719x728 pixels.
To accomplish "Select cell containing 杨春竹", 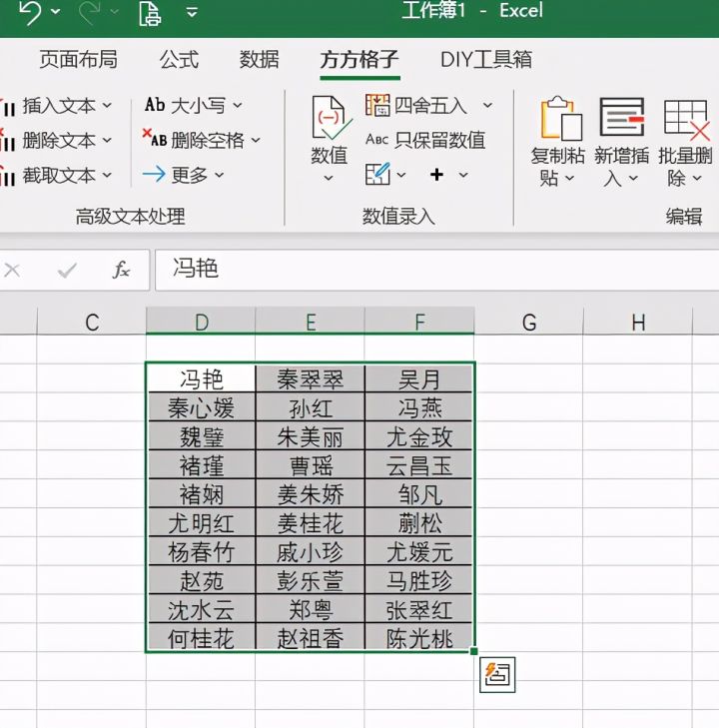I will tap(201, 551).
